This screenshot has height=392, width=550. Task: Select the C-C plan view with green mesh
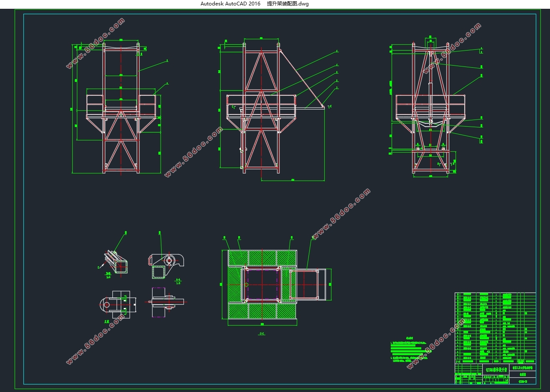(276, 284)
